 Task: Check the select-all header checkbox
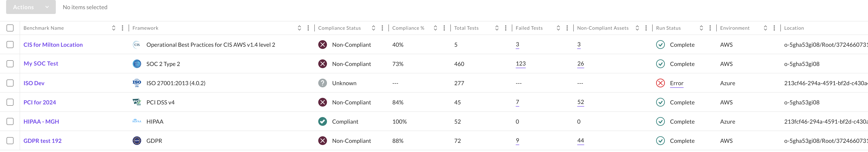10,28
